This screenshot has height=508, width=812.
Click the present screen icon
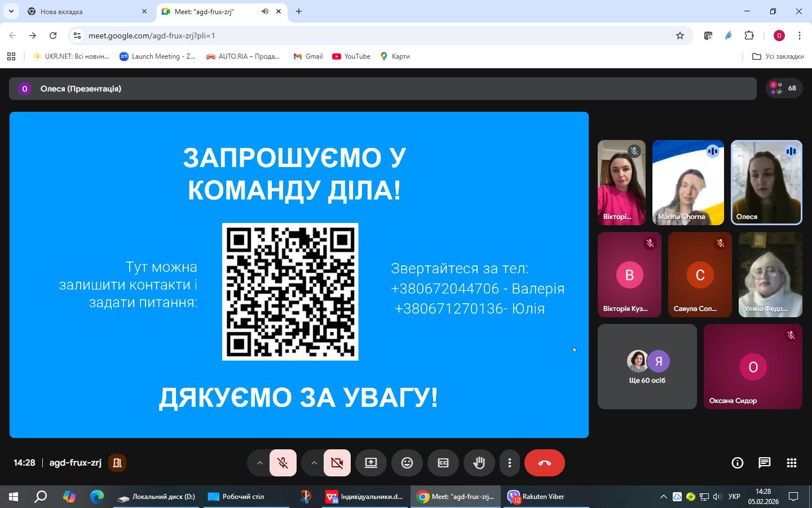click(371, 463)
